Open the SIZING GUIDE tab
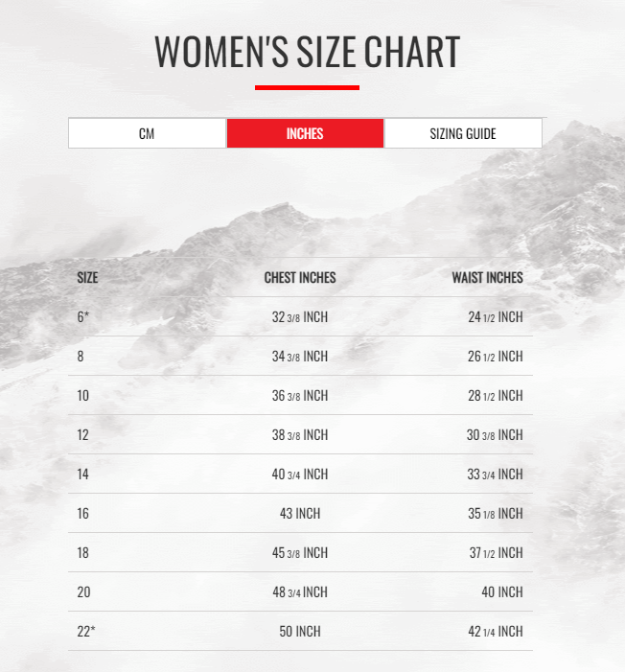Viewport: 625px width, 672px height. click(463, 134)
